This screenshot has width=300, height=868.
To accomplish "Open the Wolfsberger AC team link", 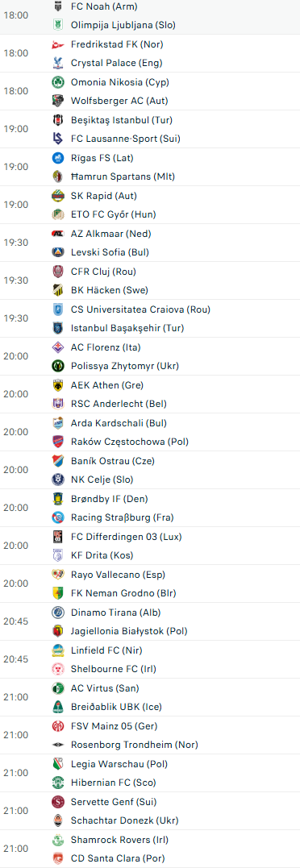I will [119, 101].
